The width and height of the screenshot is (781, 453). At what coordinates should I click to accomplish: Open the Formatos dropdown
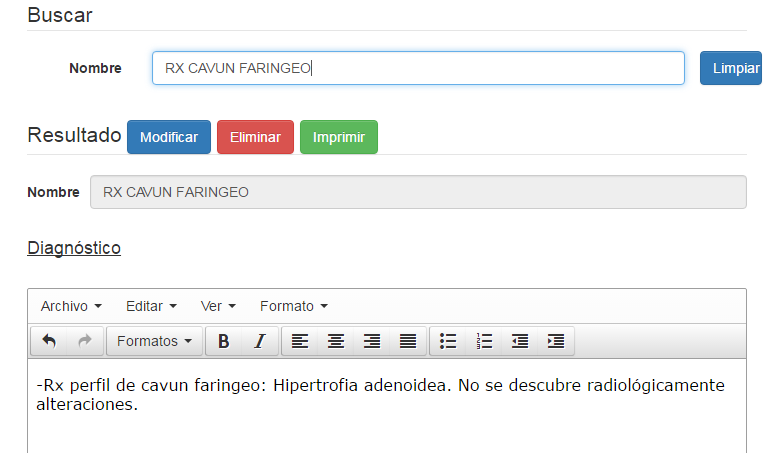click(x=154, y=341)
